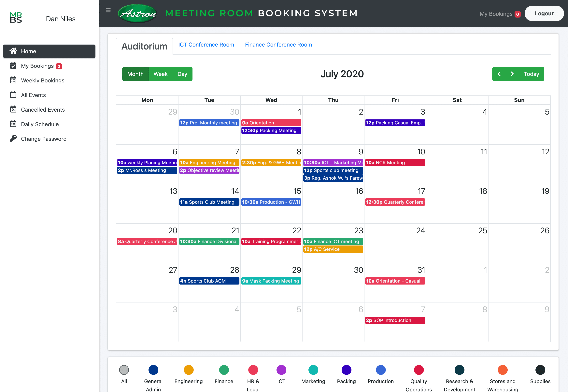Click the Home house icon
Viewport: 568px width, 392px height.
click(13, 51)
